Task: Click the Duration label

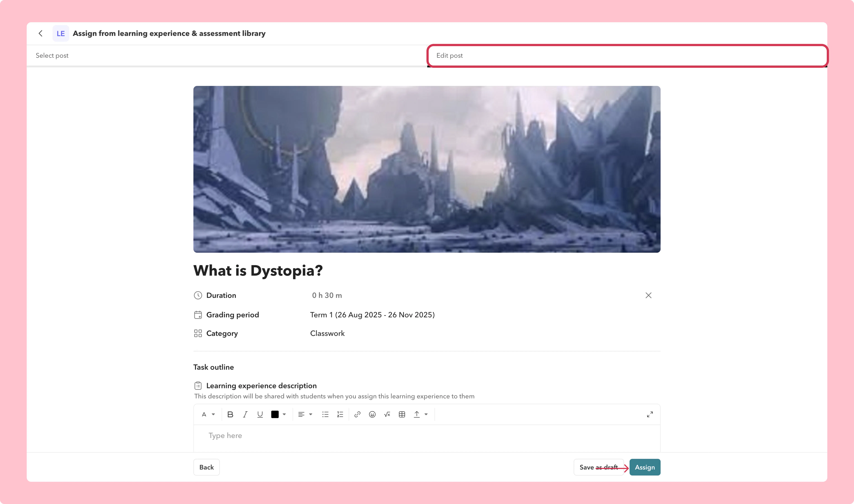Action: pyautogui.click(x=221, y=295)
